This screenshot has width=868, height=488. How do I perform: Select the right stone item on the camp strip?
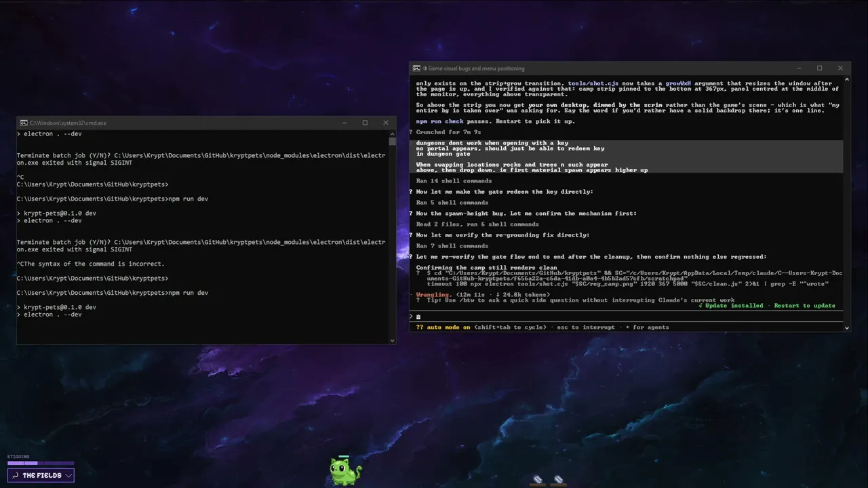(x=558, y=480)
